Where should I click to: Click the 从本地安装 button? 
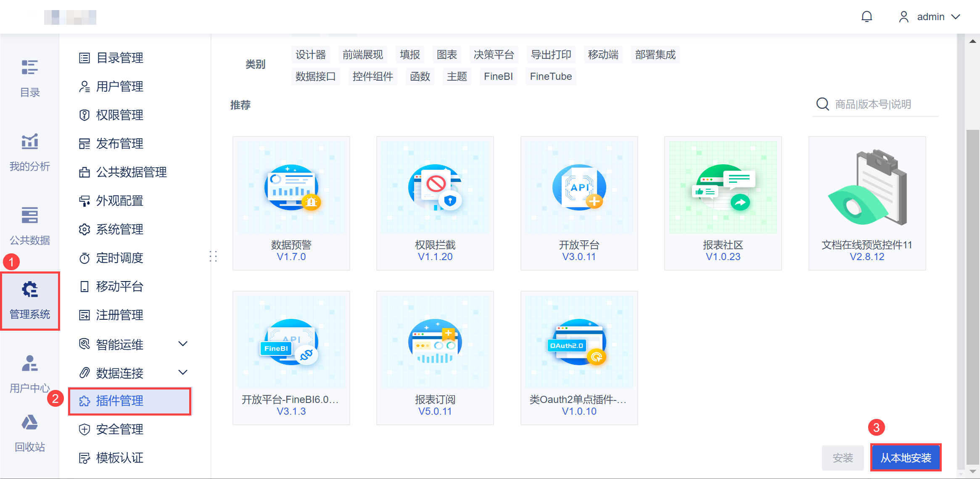906,458
